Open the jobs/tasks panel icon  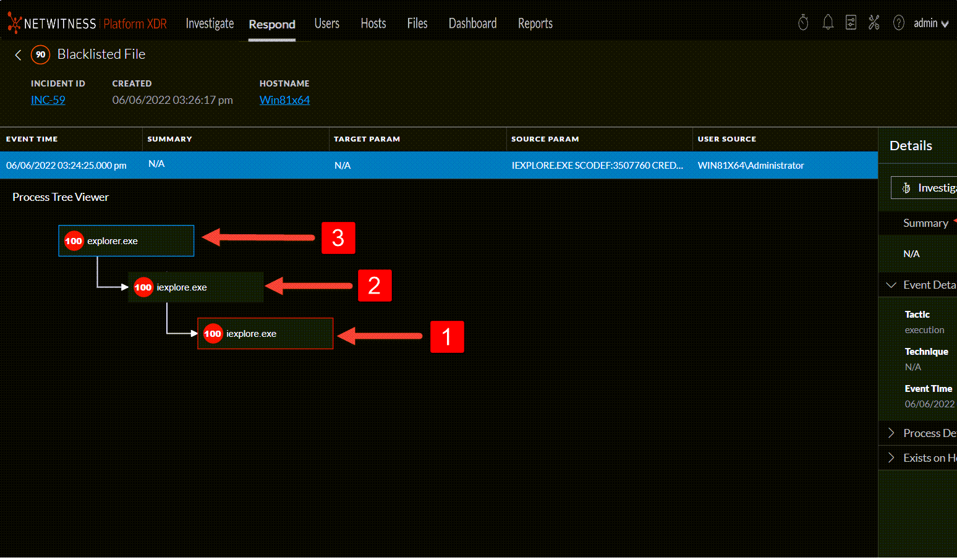pos(851,22)
